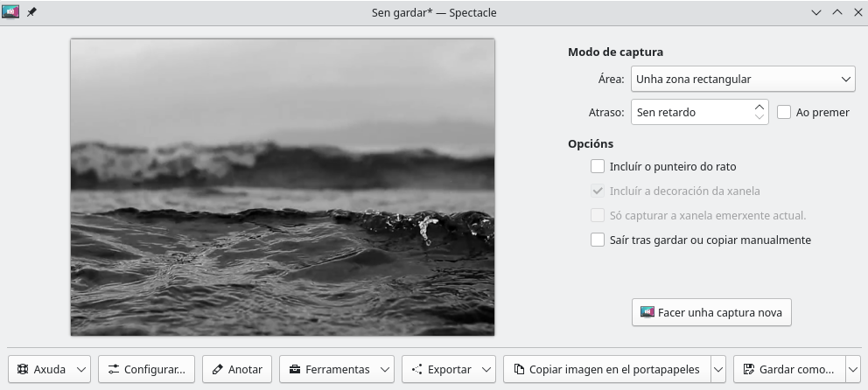Open the Área capture mode dropdown
The width and height of the screenshot is (868, 390).
(x=742, y=79)
